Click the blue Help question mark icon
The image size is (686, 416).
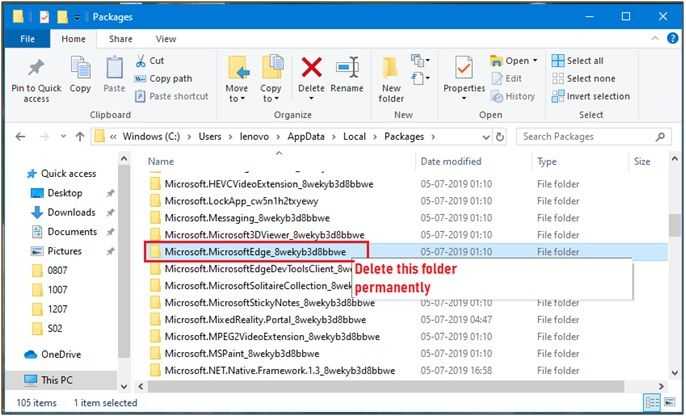point(672,38)
